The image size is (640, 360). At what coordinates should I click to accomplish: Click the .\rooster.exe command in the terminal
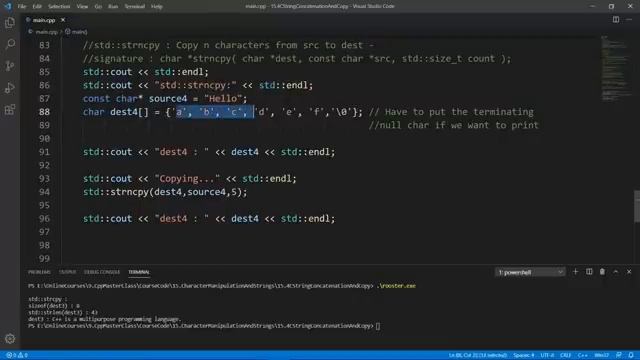coord(396,286)
